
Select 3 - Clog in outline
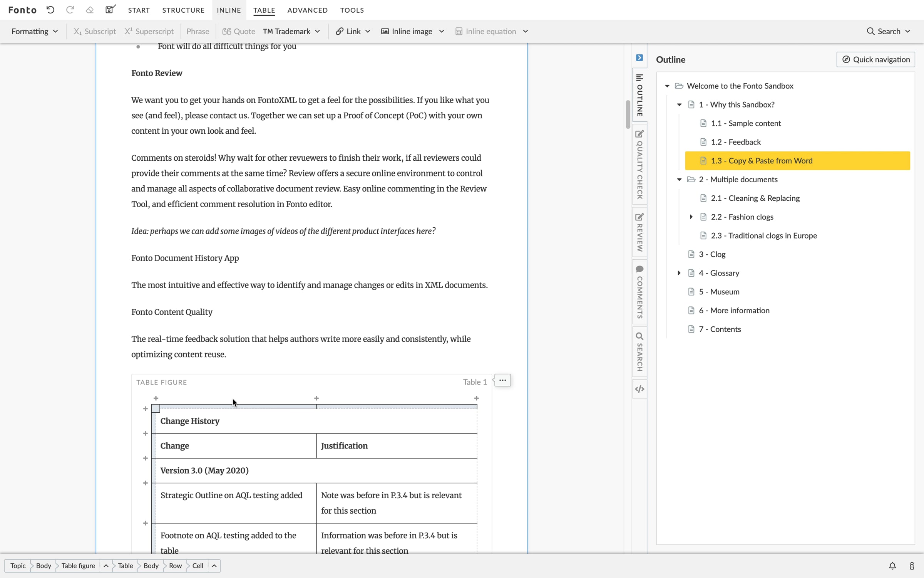pyautogui.click(x=712, y=254)
